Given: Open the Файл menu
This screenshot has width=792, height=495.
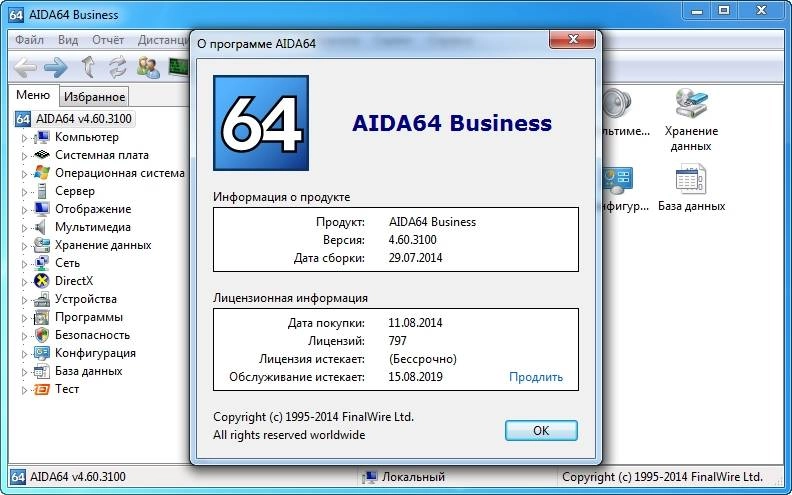Looking at the screenshot, I should [x=29, y=39].
